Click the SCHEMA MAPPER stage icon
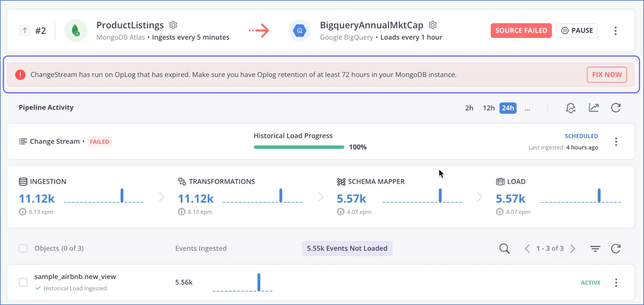Image resolution: width=644 pixels, height=305 pixels. [341, 182]
